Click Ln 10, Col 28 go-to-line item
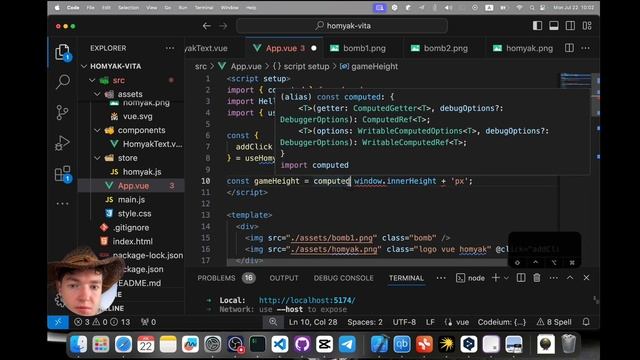Image resolution: width=640 pixels, height=360 pixels. tap(313, 322)
